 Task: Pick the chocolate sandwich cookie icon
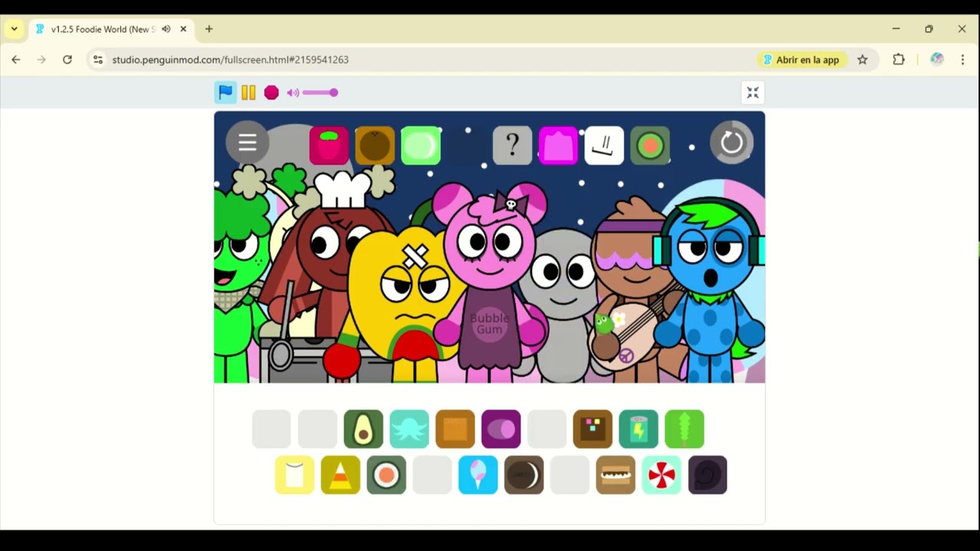tap(524, 475)
